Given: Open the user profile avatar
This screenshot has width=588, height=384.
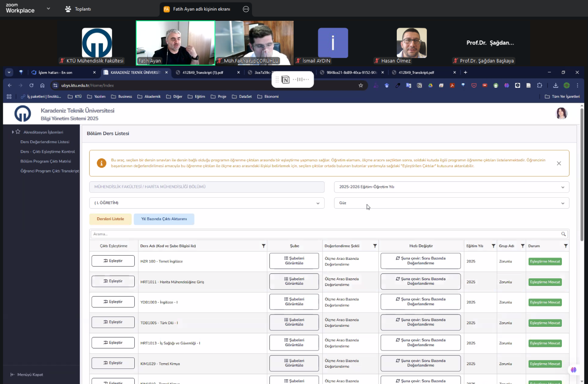Looking at the screenshot, I should [x=561, y=113].
